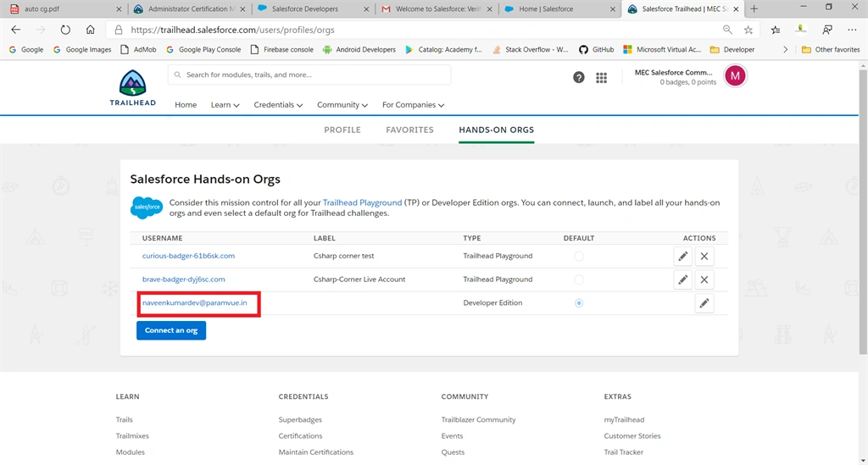Click the page vertical scrollbar
The height and width of the screenshot is (465, 868).
863,213
